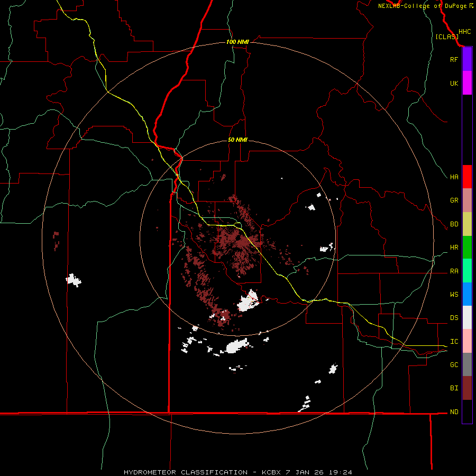Click the WS legend label
This screenshot has height=476, width=476.
454,295
